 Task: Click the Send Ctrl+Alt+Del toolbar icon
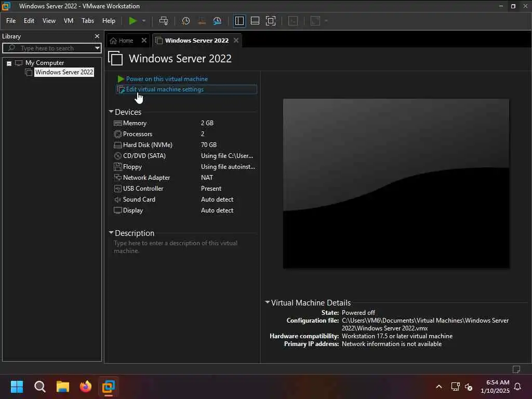click(x=164, y=21)
